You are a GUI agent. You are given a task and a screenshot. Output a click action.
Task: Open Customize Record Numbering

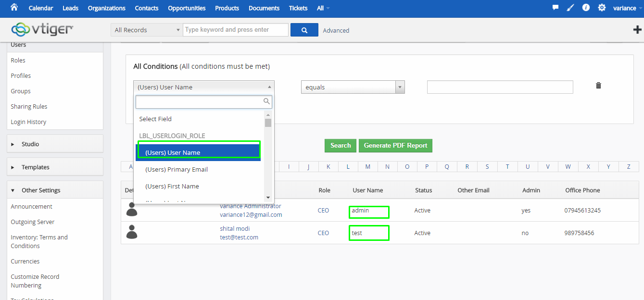coord(35,281)
